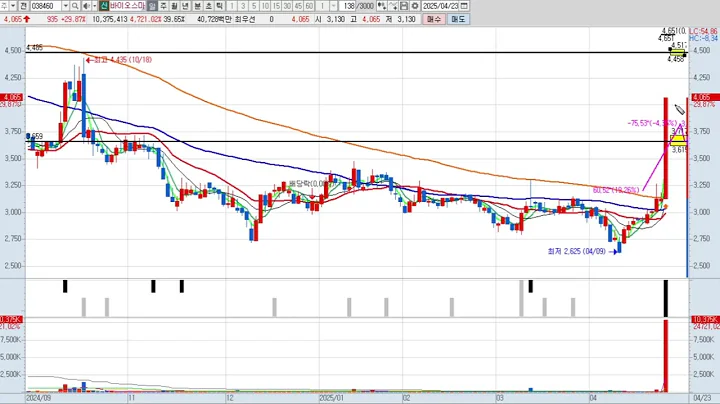The height and width of the screenshot is (404, 720).
Task: Click the 매수 buy button
Action: pos(433,19)
